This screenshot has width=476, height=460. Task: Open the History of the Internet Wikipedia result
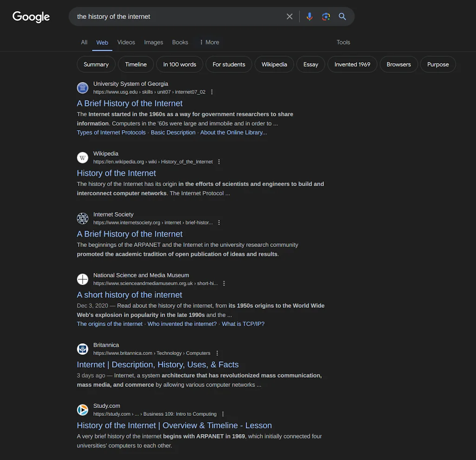pos(116,173)
